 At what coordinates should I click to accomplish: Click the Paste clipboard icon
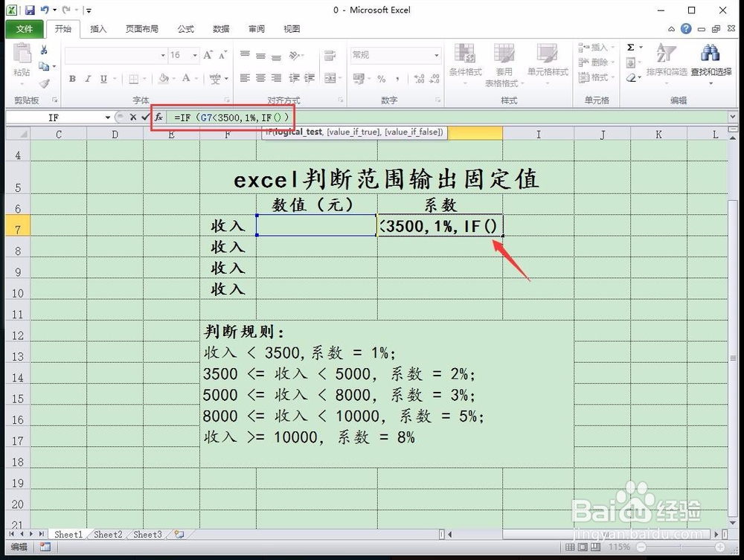coord(22,54)
